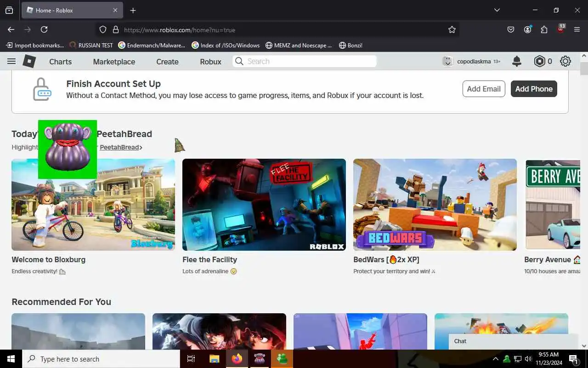The width and height of the screenshot is (588, 368).
Task: Open the Charts menu item
Action: pyautogui.click(x=61, y=62)
